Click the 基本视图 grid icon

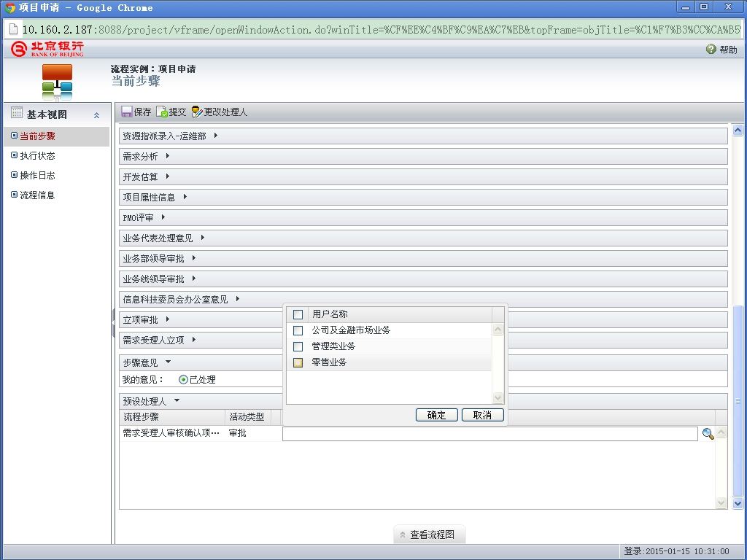[17, 112]
